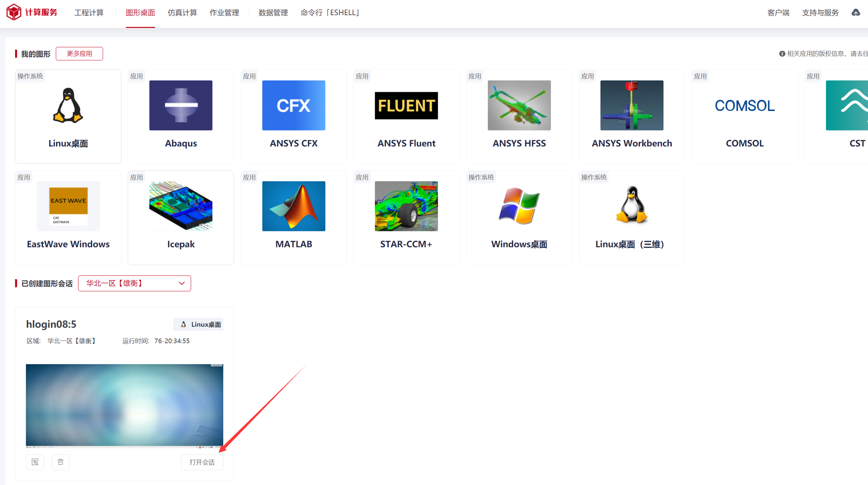Viewport: 868px width, 485px height.
Task: Click 相关应用的版权信息 notice text
Action: (x=827, y=54)
